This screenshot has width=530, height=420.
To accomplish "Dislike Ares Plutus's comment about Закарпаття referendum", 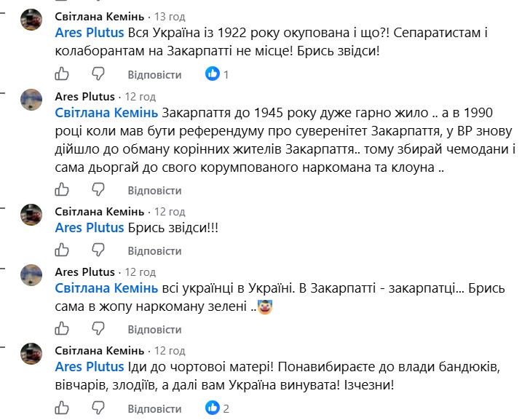I will pyautogui.click(x=98, y=189).
